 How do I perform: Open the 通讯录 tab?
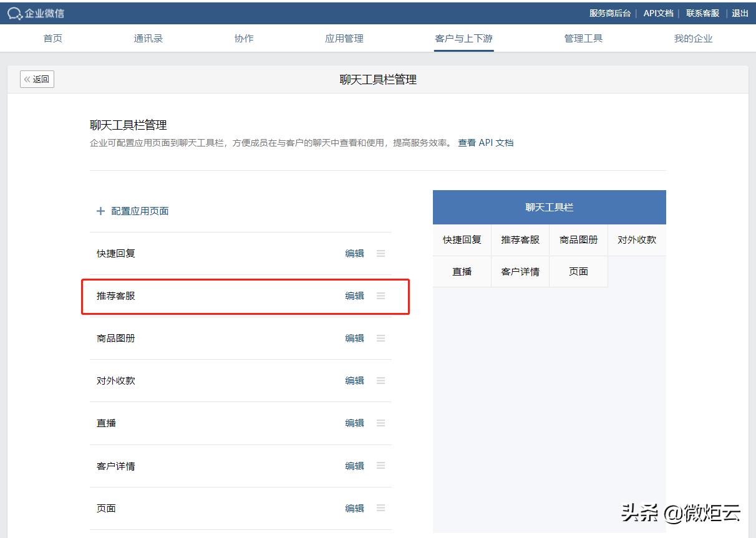click(x=148, y=38)
